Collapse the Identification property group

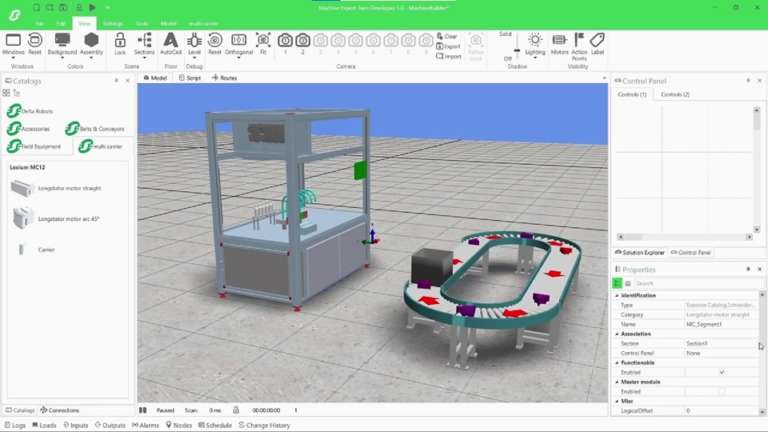point(617,295)
